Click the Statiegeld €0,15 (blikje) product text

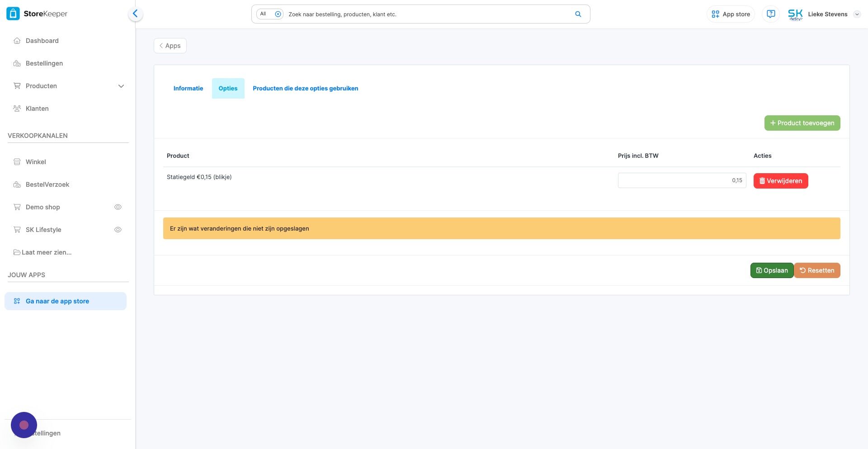tap(199, 177)
